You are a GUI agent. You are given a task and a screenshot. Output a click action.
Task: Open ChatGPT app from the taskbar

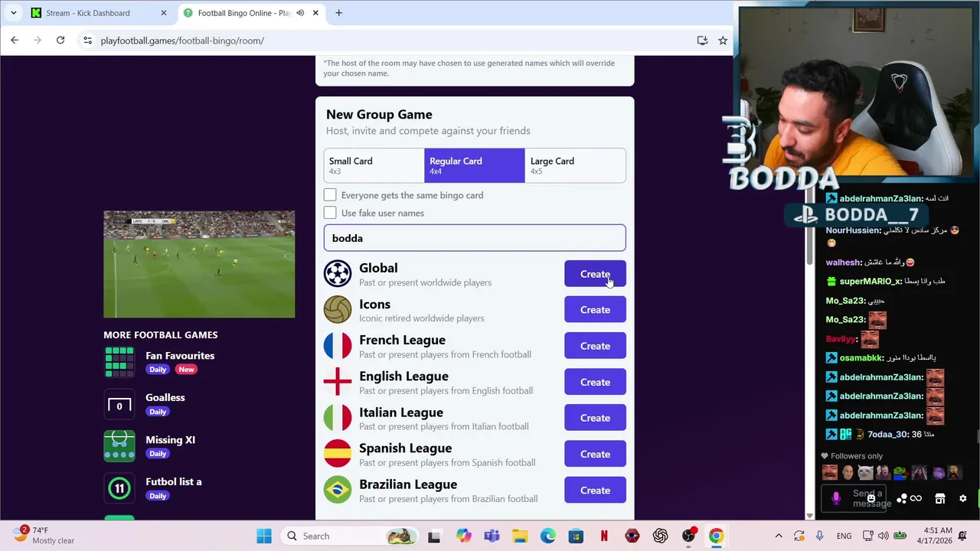click(660, 536)
